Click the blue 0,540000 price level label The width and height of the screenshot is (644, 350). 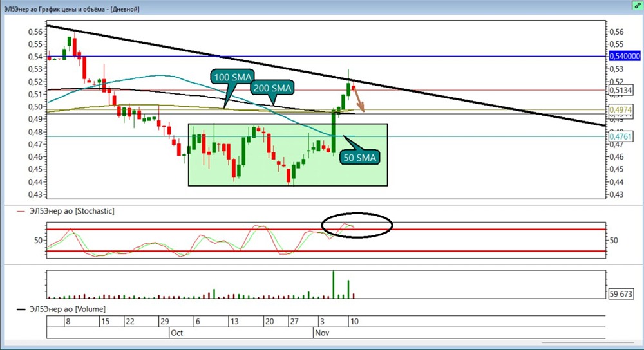(624, 57)
